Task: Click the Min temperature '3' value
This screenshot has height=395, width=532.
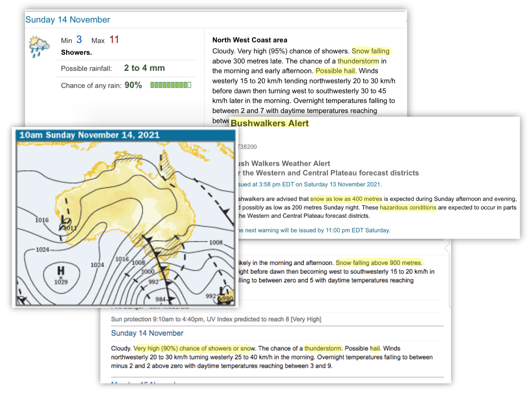Action: (x=79, y=39)
